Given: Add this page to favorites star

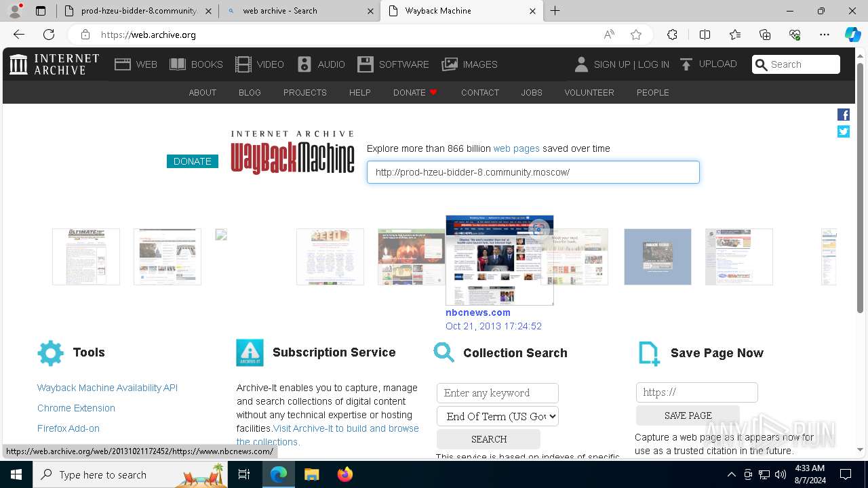Looking at the screenshot, I should 636,35.
